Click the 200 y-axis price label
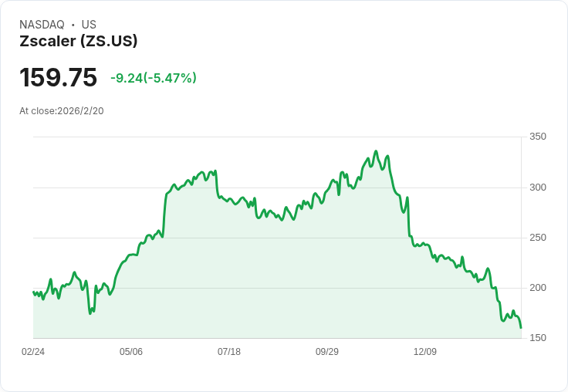 [538, 288]
